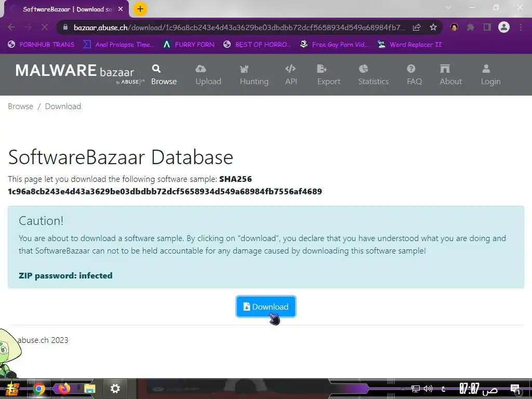The width and height of the screenshot is (532, 399).
Task: Go to the Hunting page
Action: pos(254,75)
